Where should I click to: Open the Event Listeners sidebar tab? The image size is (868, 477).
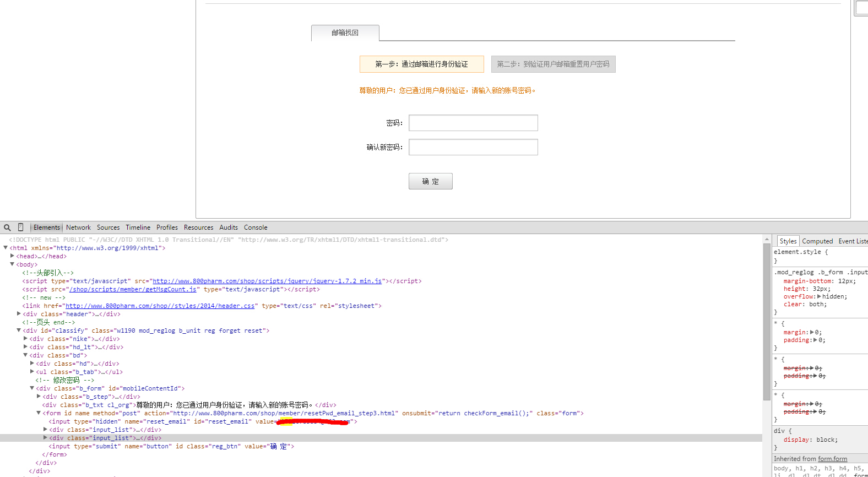tap(853, 241)
